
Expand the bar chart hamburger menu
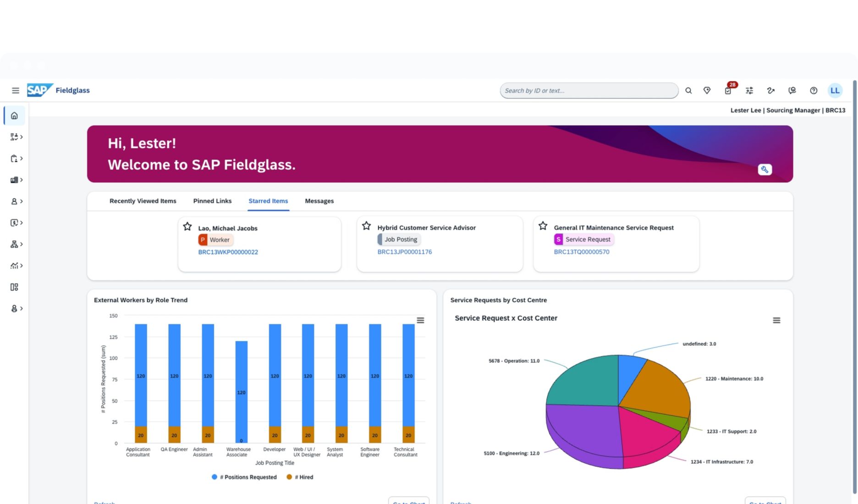(421, 320)
